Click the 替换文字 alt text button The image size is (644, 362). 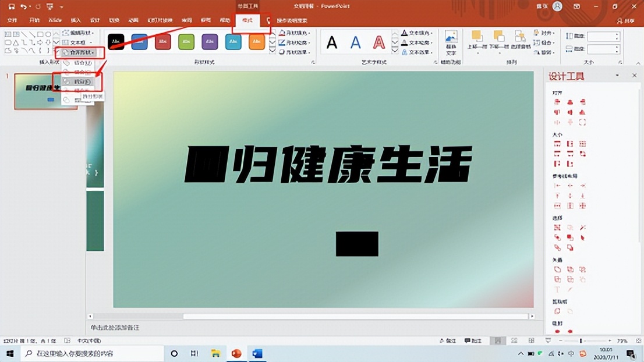451,42
